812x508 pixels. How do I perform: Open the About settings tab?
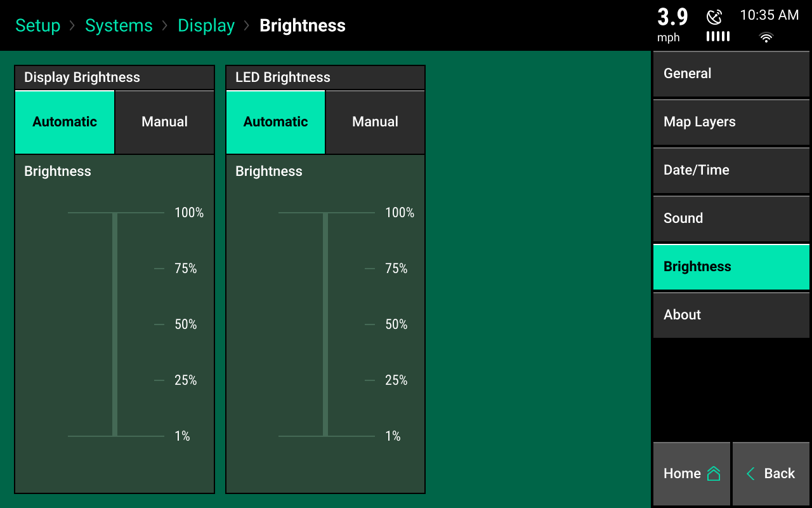[x=731, y=315]
